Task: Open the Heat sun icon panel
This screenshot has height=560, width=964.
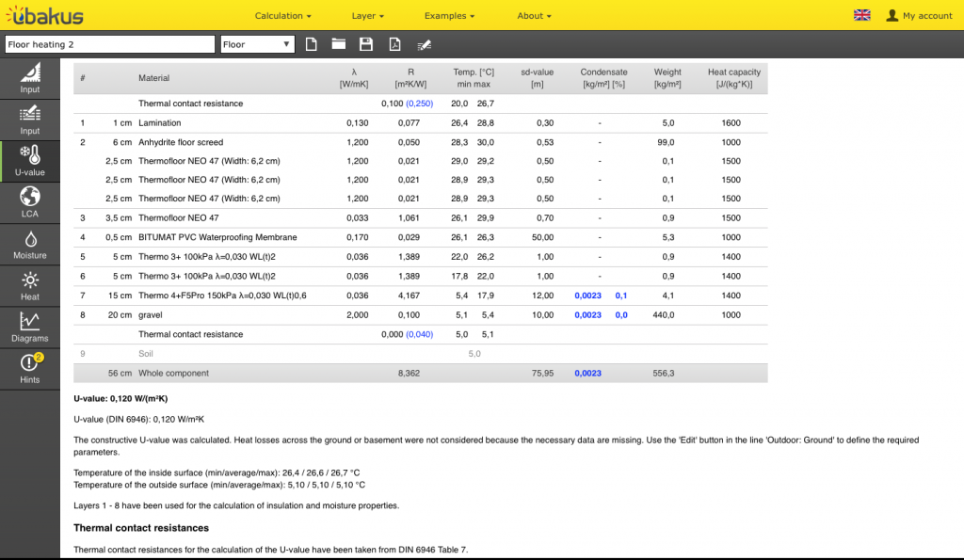Action: coord(30,285)
